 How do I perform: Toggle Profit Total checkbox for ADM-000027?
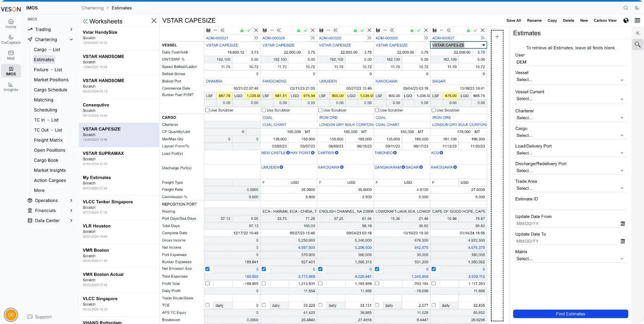tap(434, 283)
